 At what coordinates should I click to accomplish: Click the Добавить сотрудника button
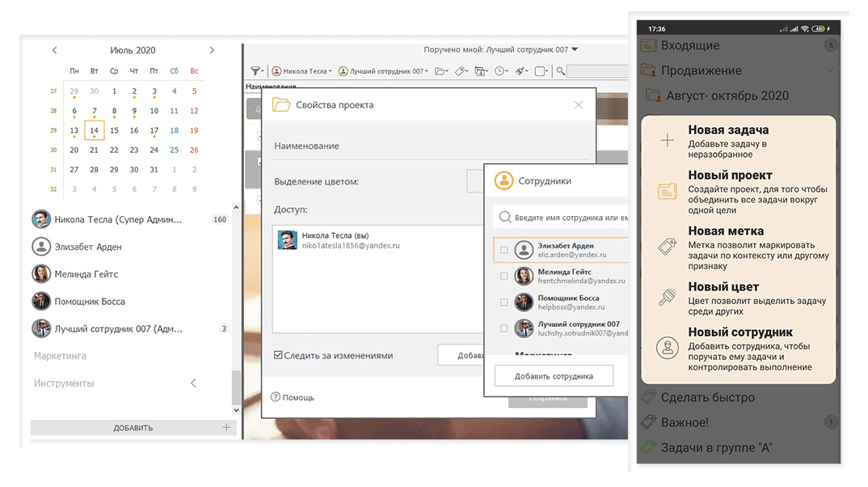554,375
